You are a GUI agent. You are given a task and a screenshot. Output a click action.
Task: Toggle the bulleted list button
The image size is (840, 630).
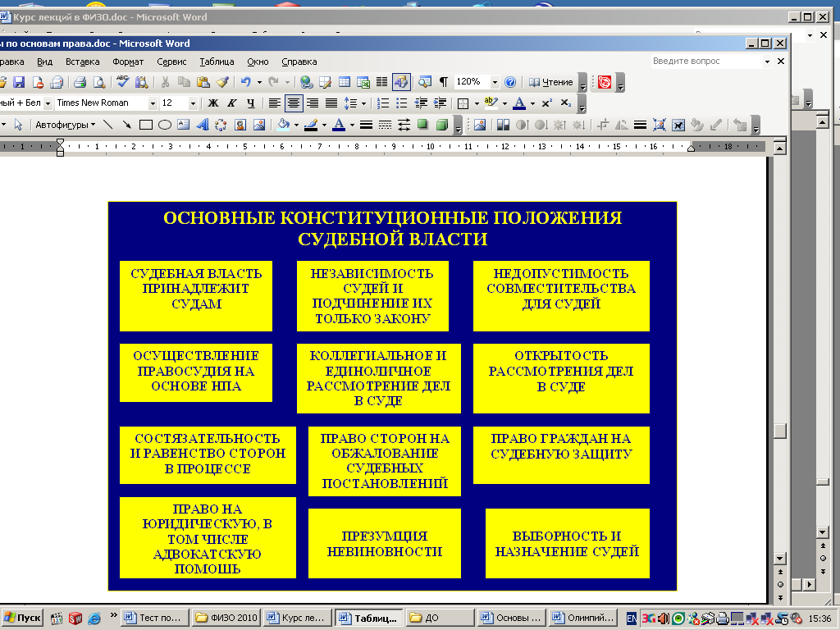tap(401, 103)
